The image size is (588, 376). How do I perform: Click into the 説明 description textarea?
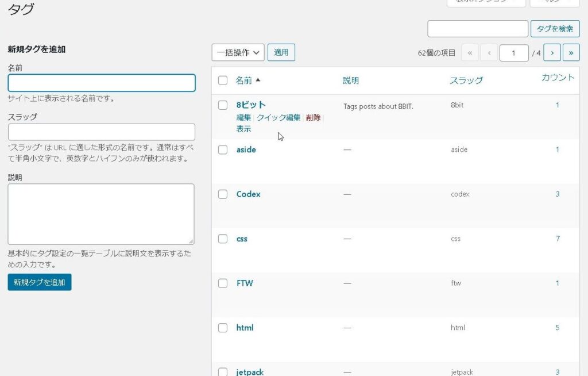[x=101, y=214]
